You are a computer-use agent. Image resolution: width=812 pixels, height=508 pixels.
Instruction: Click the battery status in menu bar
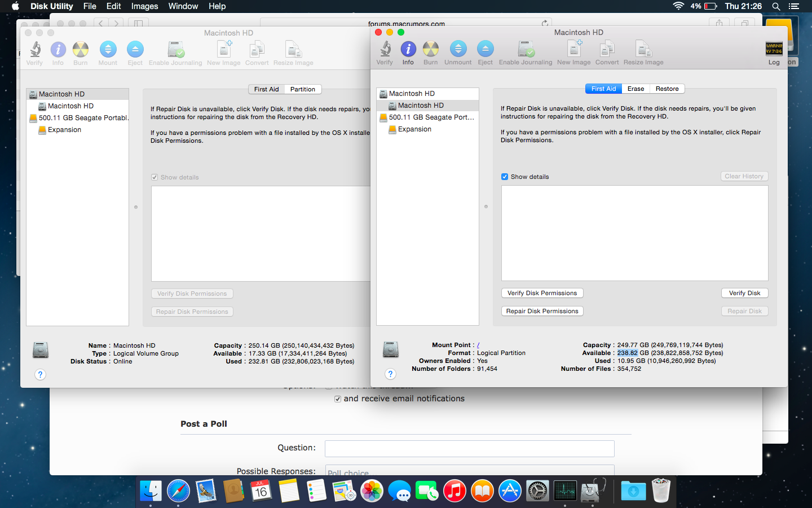(704, 6)
